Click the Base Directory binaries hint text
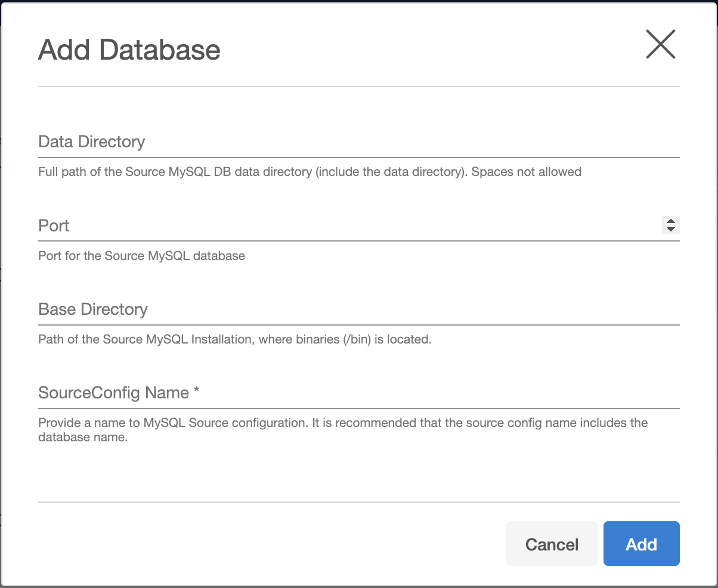 tap(234, 339)
